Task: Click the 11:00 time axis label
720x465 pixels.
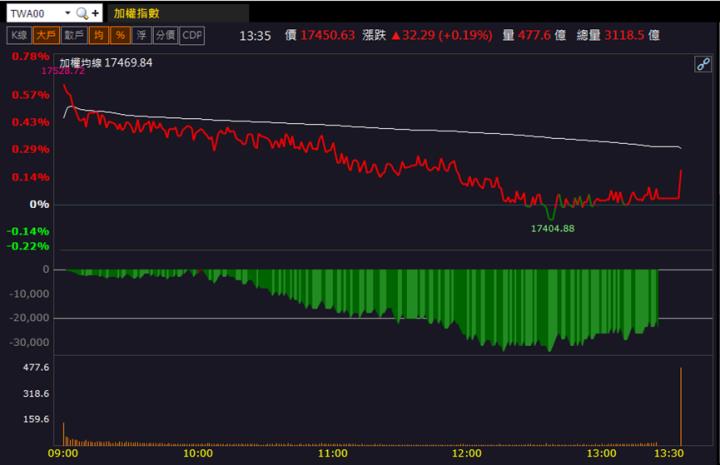Action: point(332,454)
